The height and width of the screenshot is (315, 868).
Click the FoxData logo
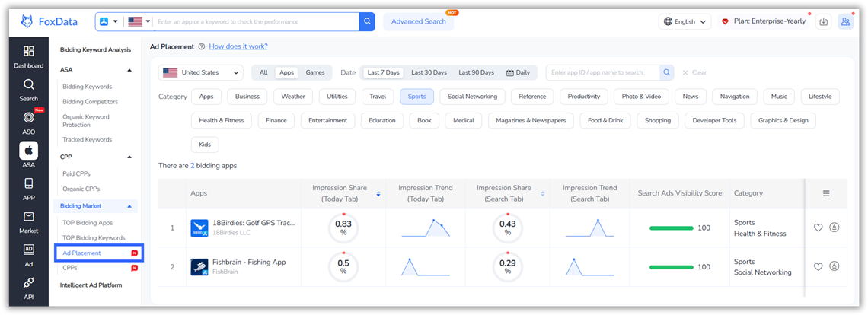49,21
